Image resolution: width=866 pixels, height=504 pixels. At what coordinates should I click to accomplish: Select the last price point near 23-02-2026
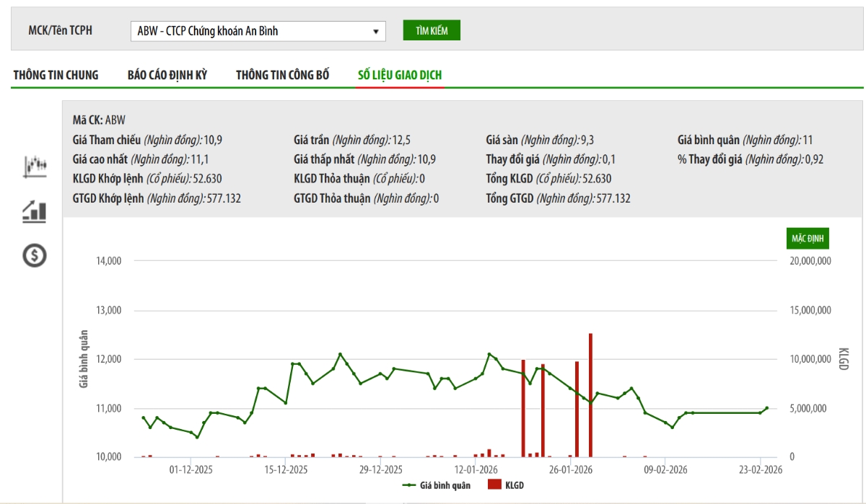[766, 408]
